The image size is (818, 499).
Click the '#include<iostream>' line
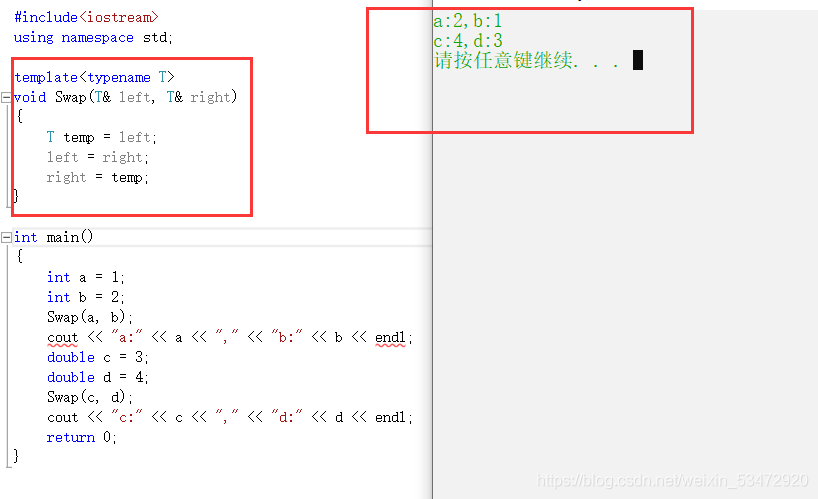[x=86, y=17]
